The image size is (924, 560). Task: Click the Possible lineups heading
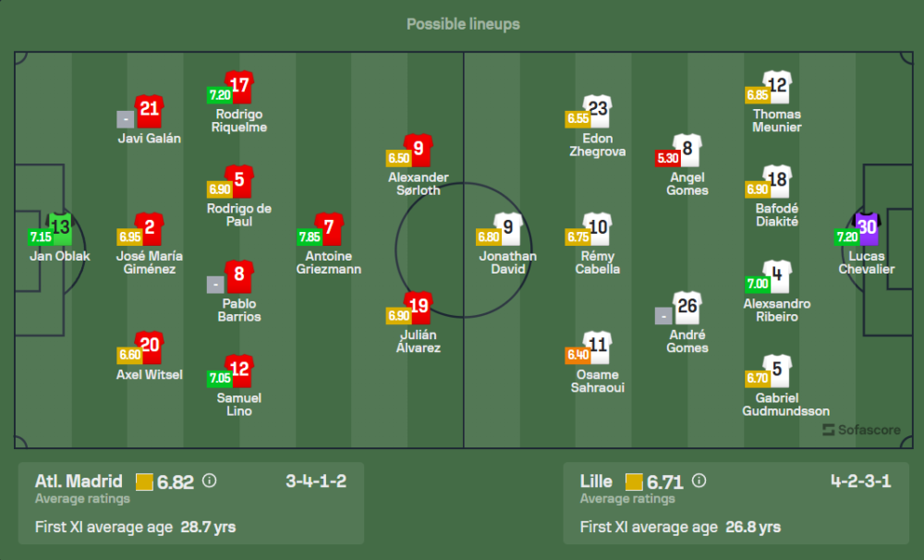coord(463,24)
